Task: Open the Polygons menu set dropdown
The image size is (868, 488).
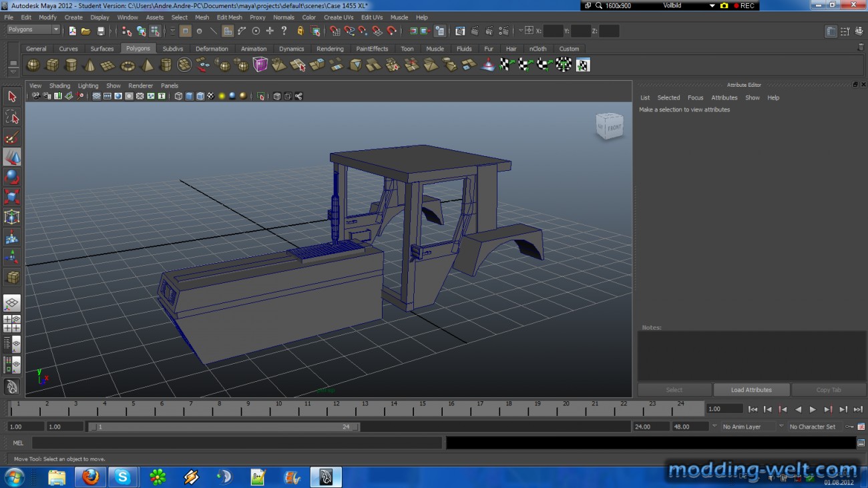Action: pos(33,29)
